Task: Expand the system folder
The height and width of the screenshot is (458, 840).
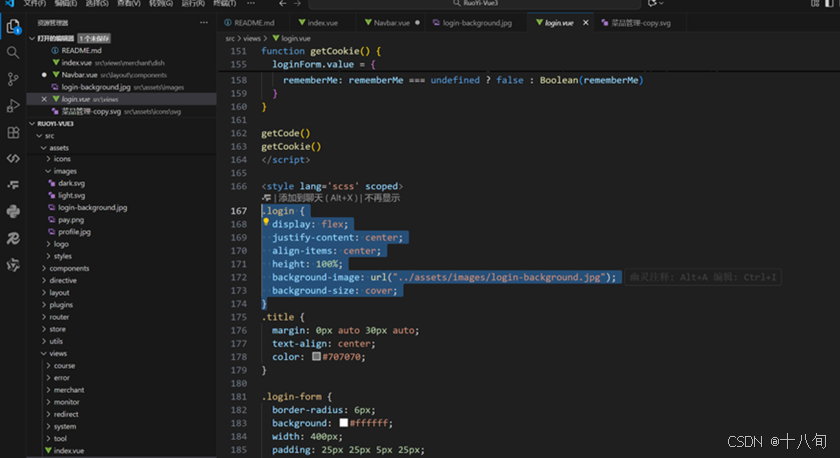Action: pyautogui.click(x=48, y=426)
